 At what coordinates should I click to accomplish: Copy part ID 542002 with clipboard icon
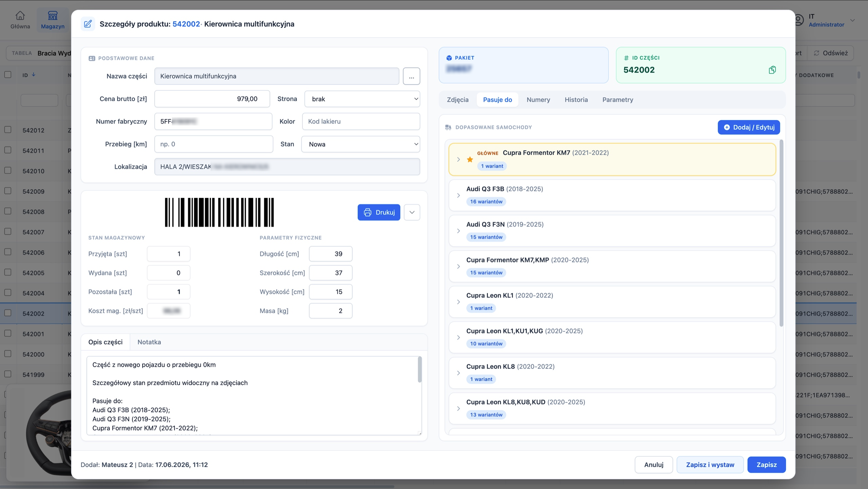[x=772, y=70]
